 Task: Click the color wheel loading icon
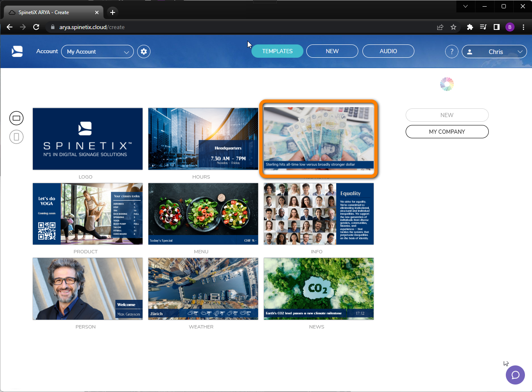pos(446,83)
